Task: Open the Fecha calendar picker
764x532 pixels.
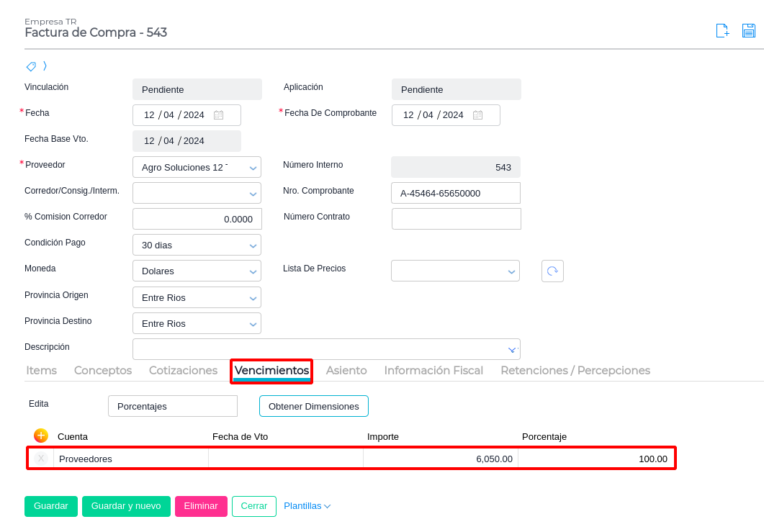Action: point(218,115)
